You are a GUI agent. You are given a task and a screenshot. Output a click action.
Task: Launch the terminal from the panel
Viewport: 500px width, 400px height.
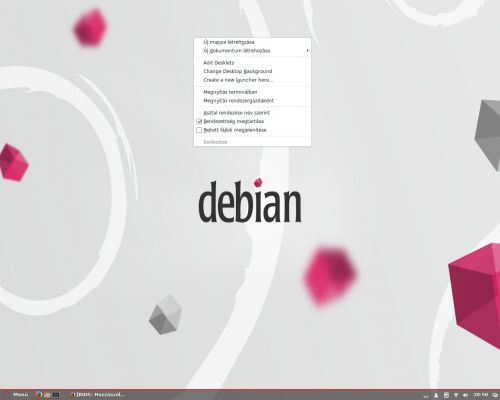click(x=56, y=395)
